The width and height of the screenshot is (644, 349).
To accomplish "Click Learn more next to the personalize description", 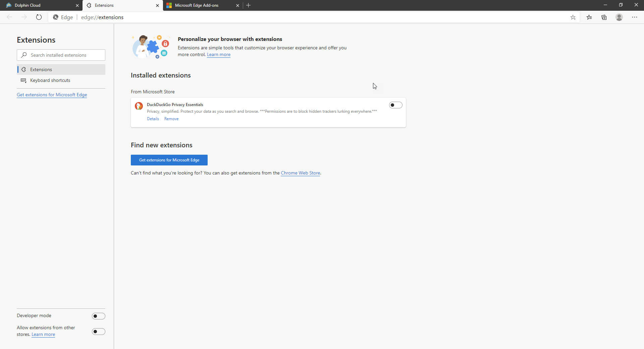I will 219,55.
